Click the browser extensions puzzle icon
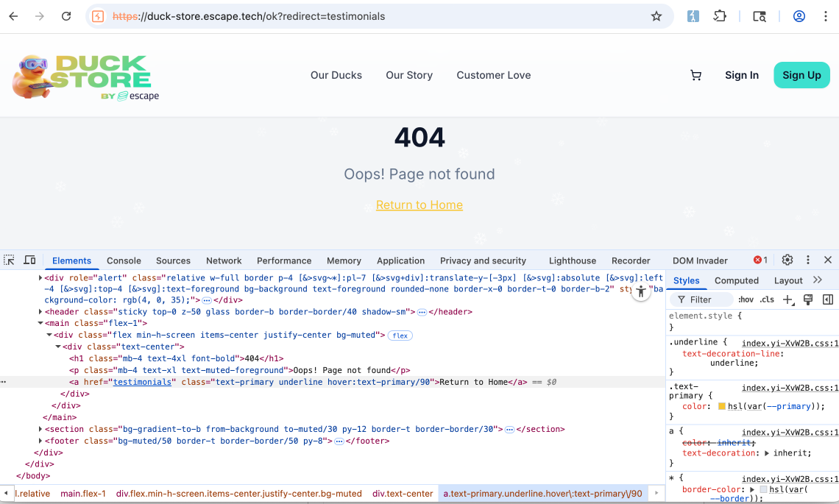839x504 pixels. (x=720, y=15)
